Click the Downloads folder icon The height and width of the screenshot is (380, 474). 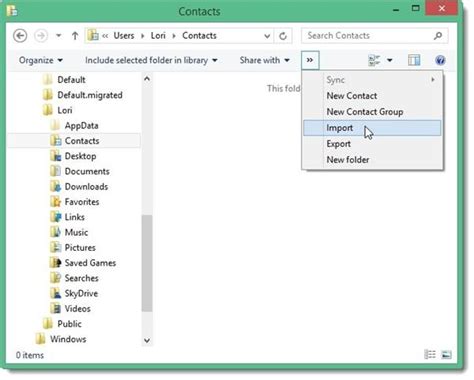56,187
